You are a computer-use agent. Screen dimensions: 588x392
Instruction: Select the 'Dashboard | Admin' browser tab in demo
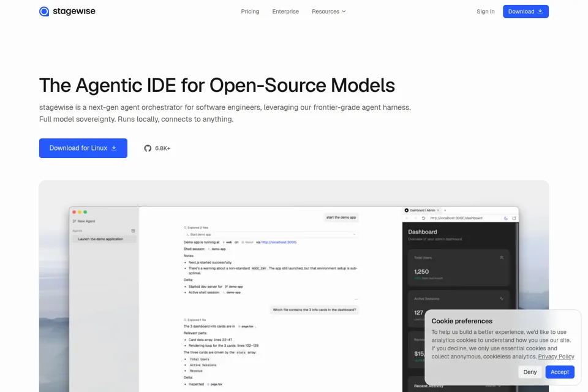coord(422,211)
